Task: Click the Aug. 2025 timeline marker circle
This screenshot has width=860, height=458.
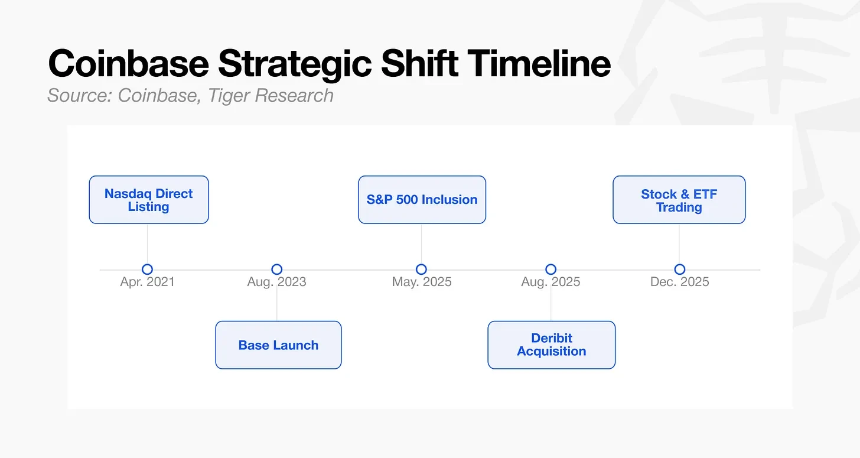Action: (551, 269)
